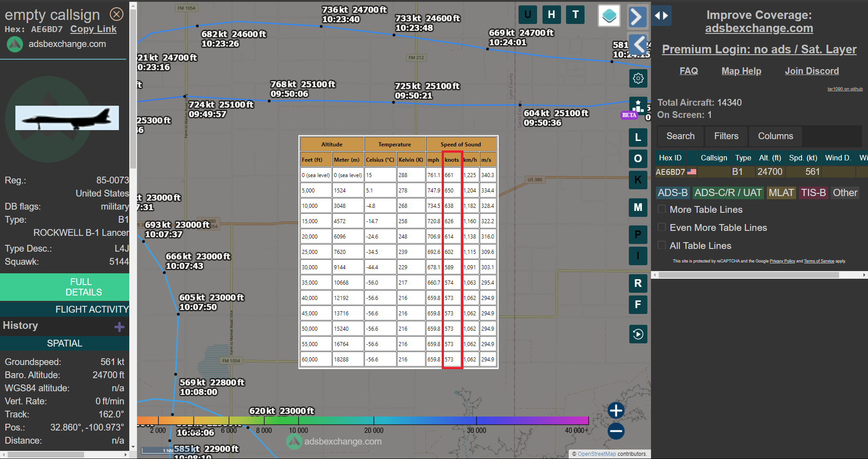The height and width of the screenshot is (459, 868).
Task: Click right table horizontal scrollbar
Action: 749,275
